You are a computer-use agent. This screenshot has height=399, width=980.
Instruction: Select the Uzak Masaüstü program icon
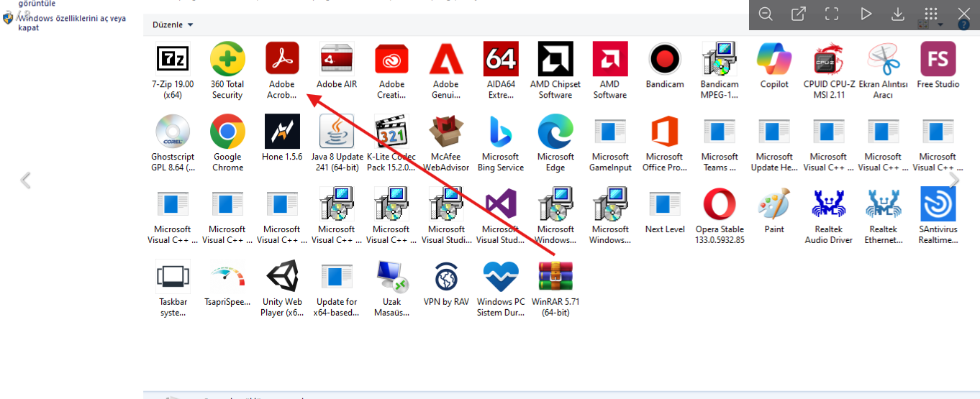(x=391, y=277)
